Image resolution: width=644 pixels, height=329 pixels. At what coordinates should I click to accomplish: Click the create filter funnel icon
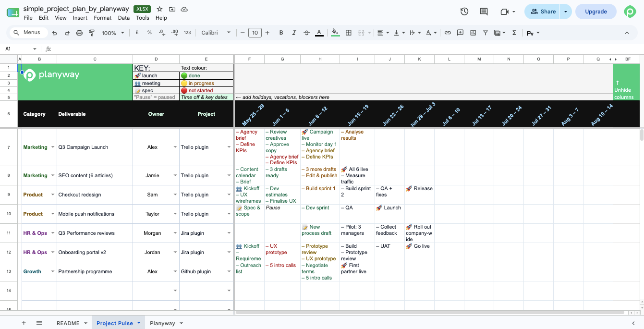pyautogui.click(x=486, y=33)
